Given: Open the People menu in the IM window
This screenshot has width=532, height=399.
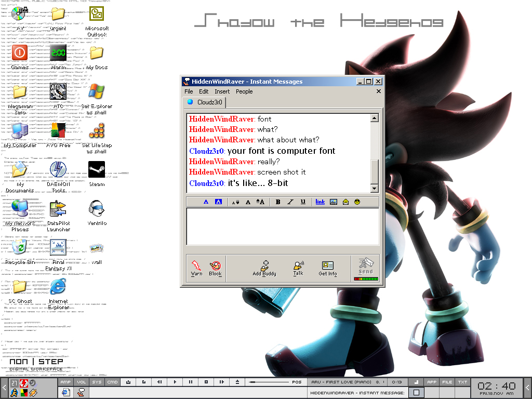Looking at the screenshot, I should (244, 91).
